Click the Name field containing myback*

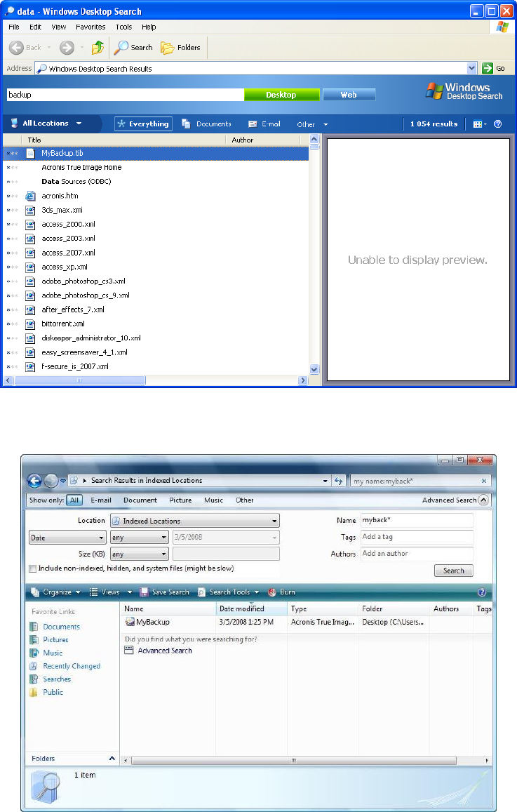click(x=417, y=521)
